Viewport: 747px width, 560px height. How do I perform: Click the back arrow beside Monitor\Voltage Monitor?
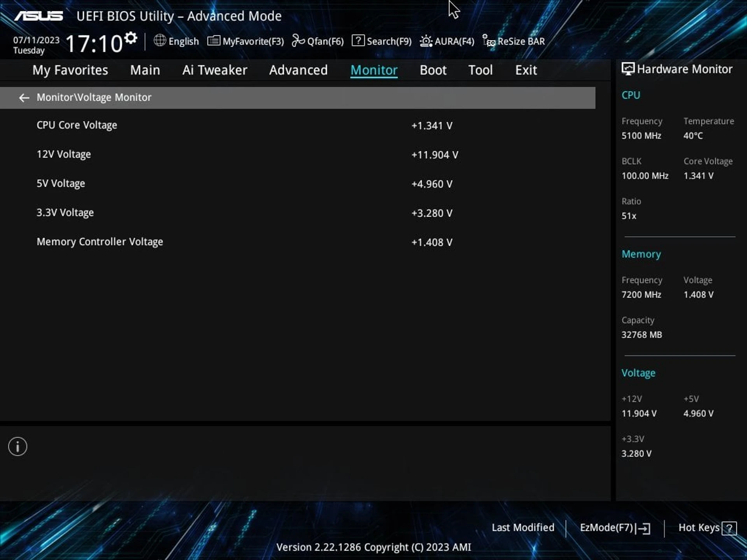click(24, 98)
